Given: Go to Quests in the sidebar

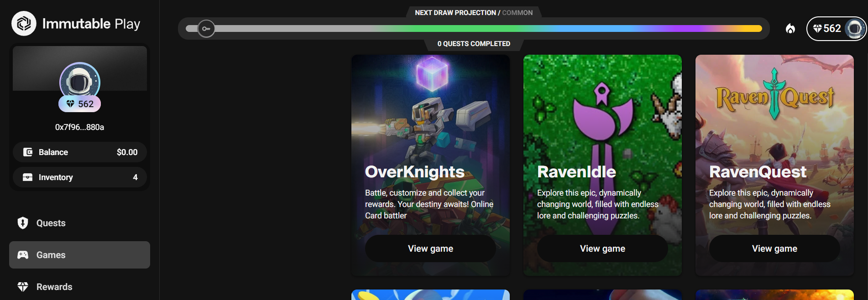Looking at the screenshot, I should coord(79,223).
